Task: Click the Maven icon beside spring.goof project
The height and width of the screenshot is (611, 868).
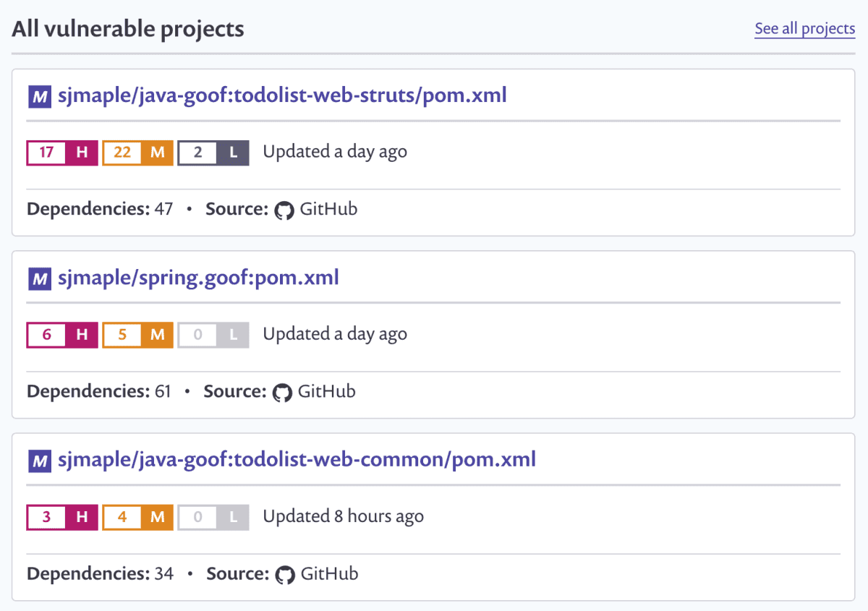Action: click(x=39, y=278)
